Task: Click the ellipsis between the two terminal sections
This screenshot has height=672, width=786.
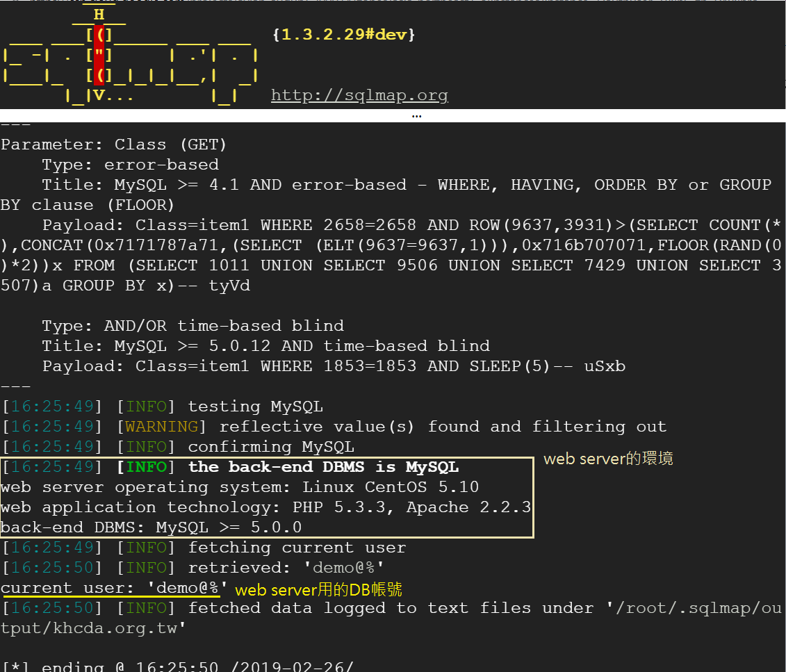Action: [416, 116]
